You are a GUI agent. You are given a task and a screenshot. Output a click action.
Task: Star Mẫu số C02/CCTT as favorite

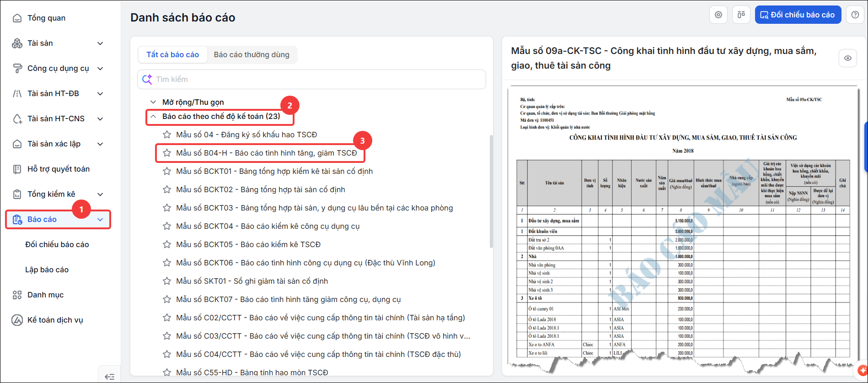click(167, 318)
